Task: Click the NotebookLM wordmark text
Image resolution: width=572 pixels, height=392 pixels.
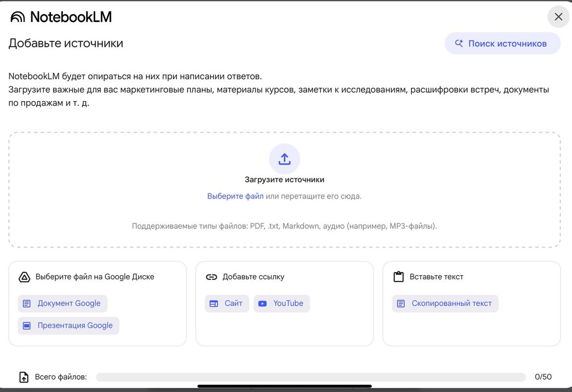Action: click(x=71, y=17)
